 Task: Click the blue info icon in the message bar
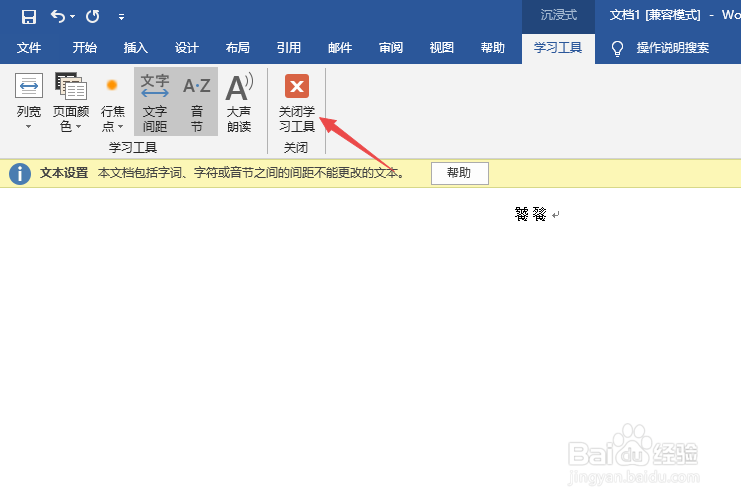coord(20,173)
